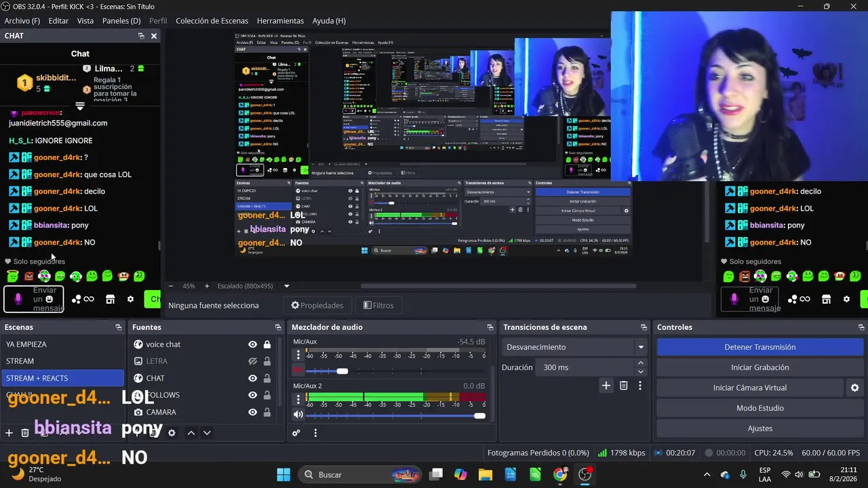Unlock the voice chat source
Image resolution: width=868 pixels, height=488 pixels.
point(267,344)
